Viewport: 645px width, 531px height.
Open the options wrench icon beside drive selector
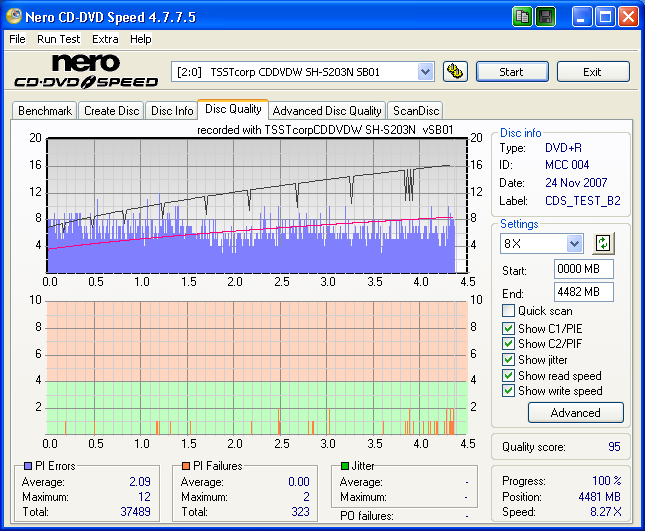(455, 72)
